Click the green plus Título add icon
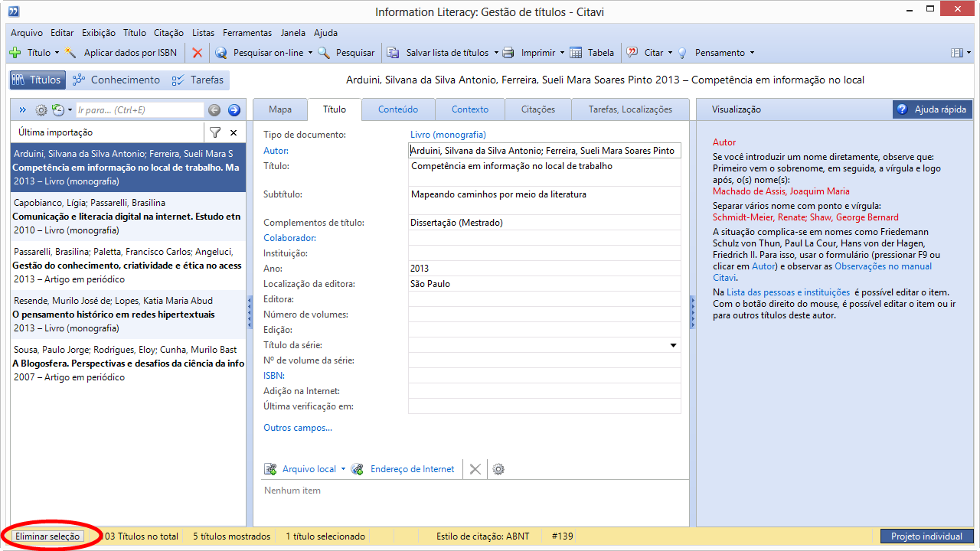 (x=15, y=53)
